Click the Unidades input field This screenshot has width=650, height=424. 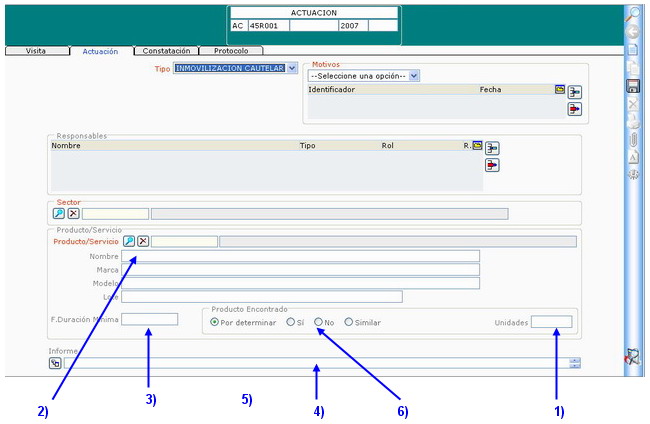pos(551,322)
